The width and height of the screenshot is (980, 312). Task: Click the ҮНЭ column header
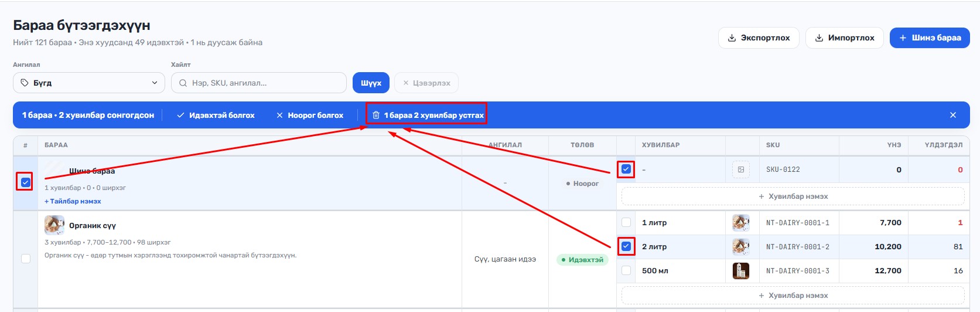(x=894, y=145)
